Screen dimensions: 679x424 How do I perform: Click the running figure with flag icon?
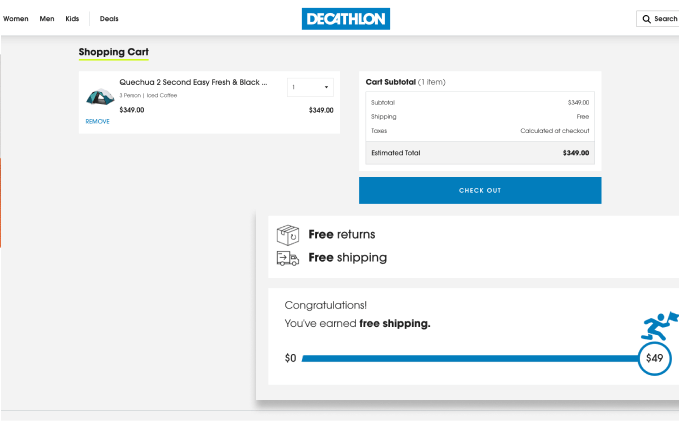(659, 326)
